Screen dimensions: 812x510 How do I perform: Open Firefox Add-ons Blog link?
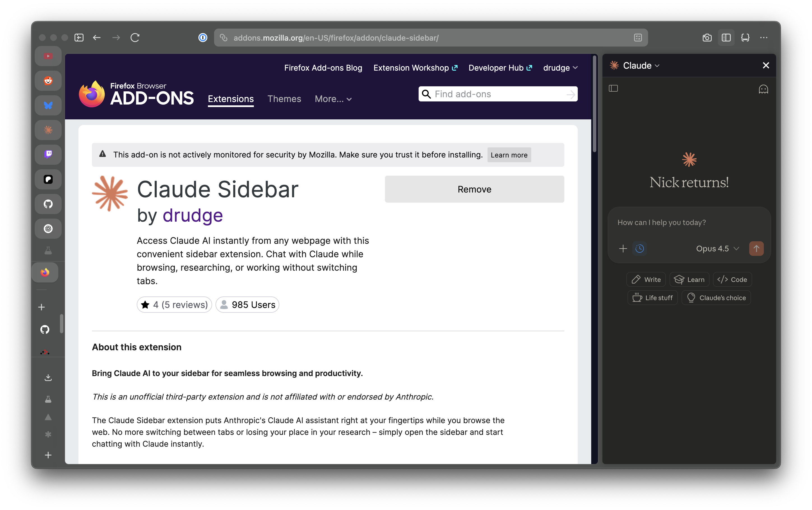(323, 68)
